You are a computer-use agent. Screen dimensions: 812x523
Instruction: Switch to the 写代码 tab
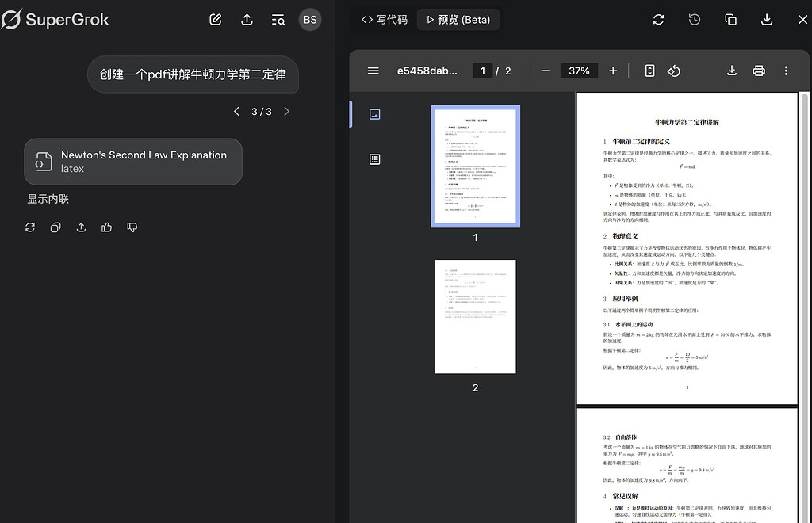(385, 20)
